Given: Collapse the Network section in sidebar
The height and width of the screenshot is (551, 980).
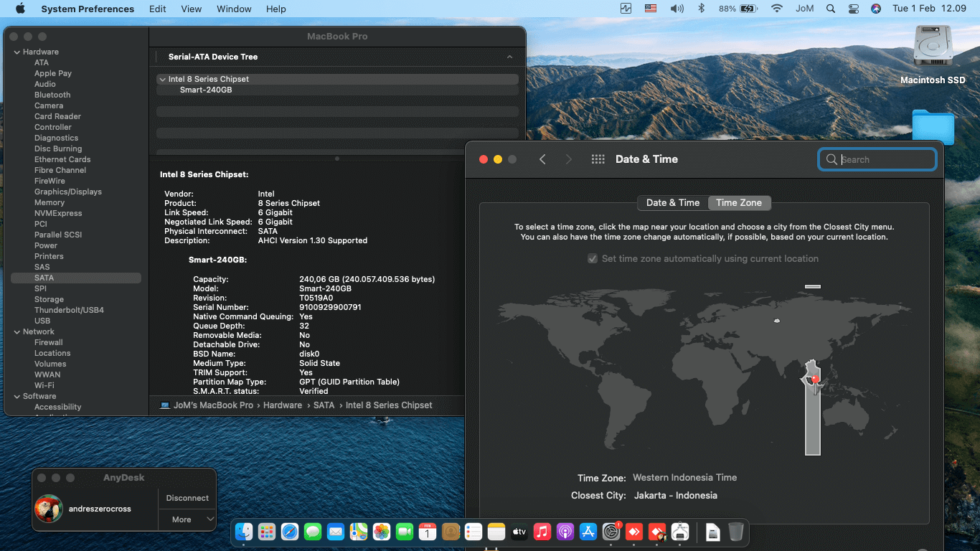Looking at the screenshot, I should pyautogui.click(x=17, y=331).
